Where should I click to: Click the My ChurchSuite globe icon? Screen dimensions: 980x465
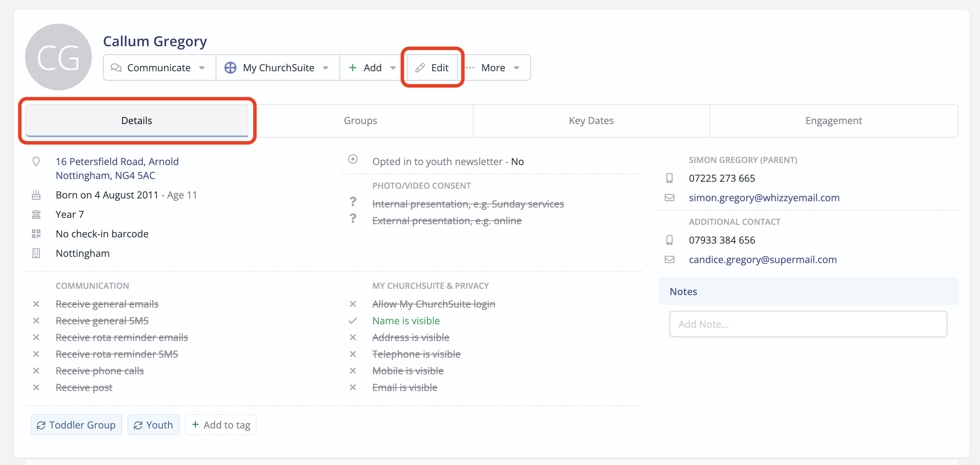click(230, 68)
